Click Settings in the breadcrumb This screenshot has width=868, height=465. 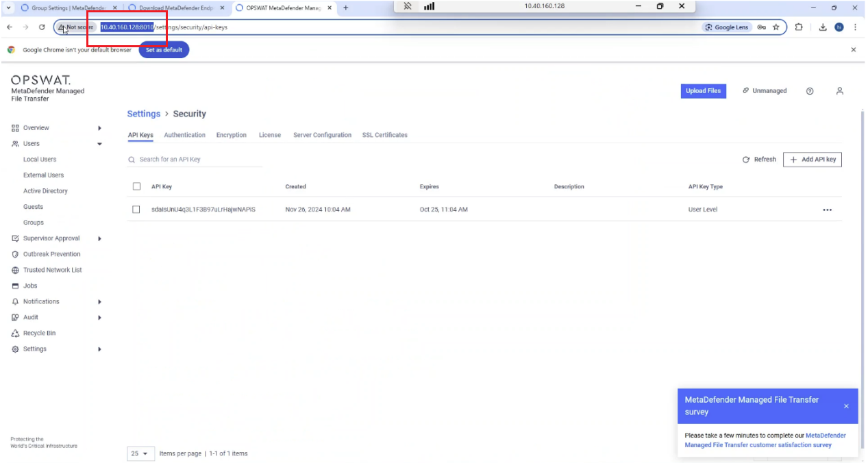(144, 114)
